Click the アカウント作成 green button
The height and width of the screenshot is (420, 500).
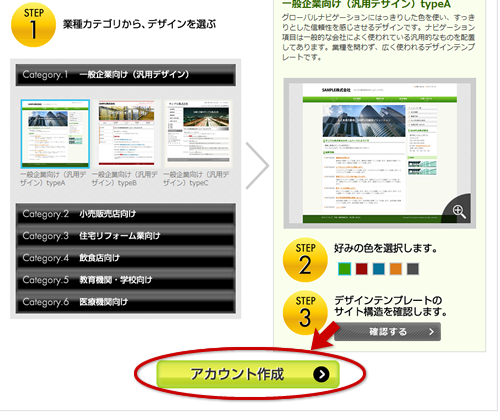248,374
